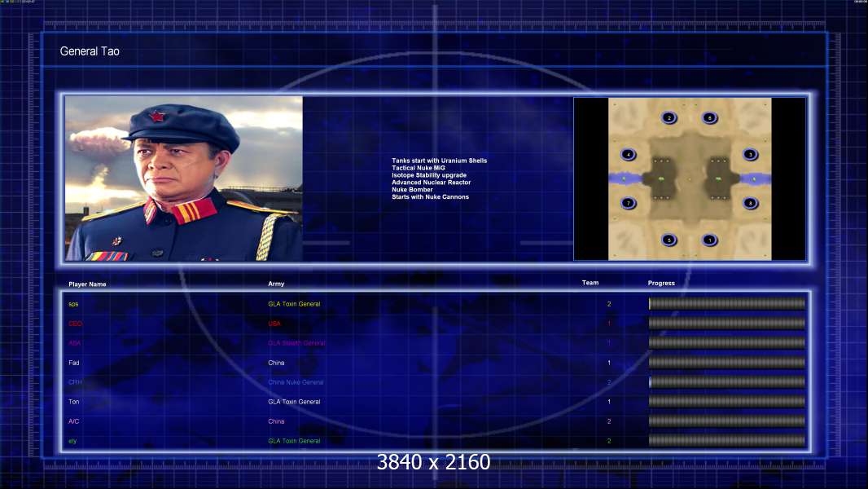
Task: Click the progress bar for player Ton
Action: 727,402
